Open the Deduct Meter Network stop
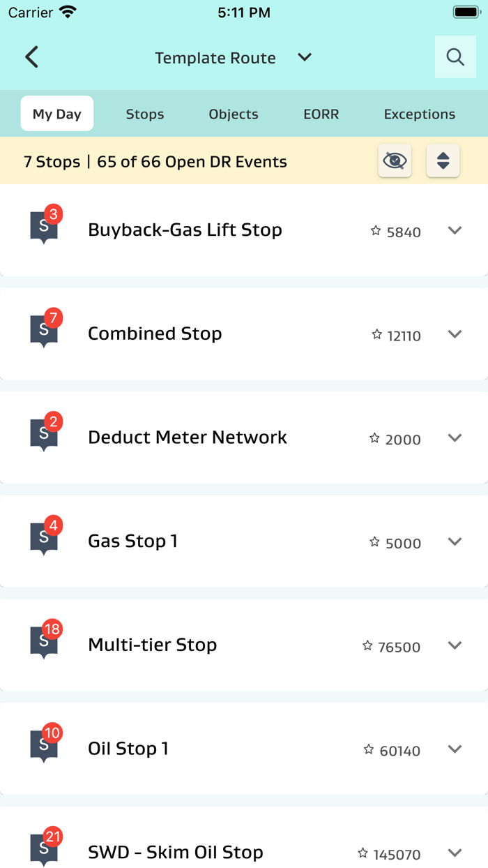Screen dimensions: 488x868 [x=188, y=437]
